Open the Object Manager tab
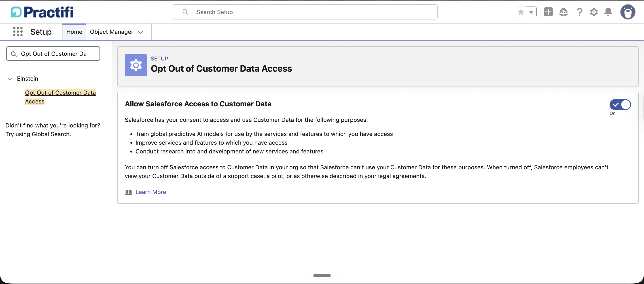 click(x=112, y=32)
